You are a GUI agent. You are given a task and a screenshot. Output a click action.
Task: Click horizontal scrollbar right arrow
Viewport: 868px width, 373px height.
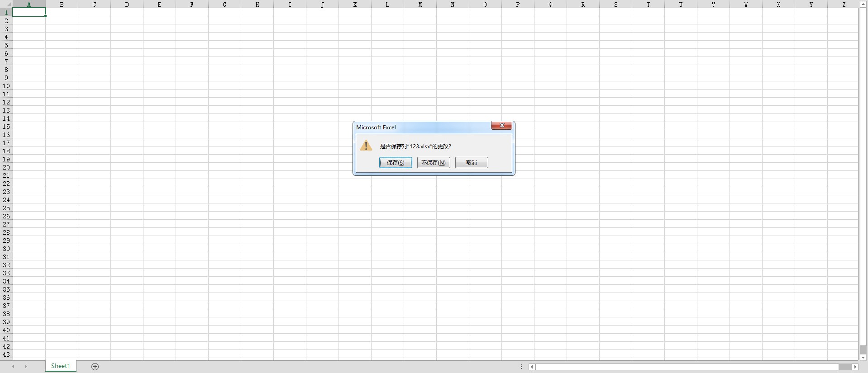855,367
